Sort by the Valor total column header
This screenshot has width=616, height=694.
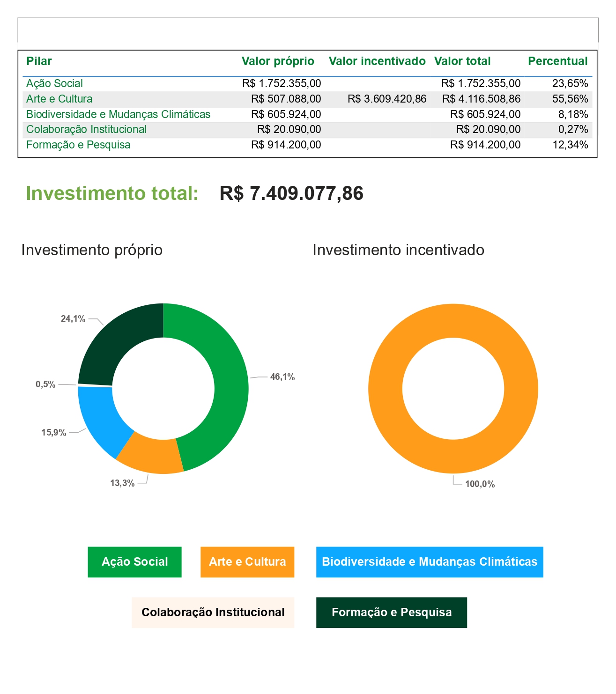(x=462, y=61)
